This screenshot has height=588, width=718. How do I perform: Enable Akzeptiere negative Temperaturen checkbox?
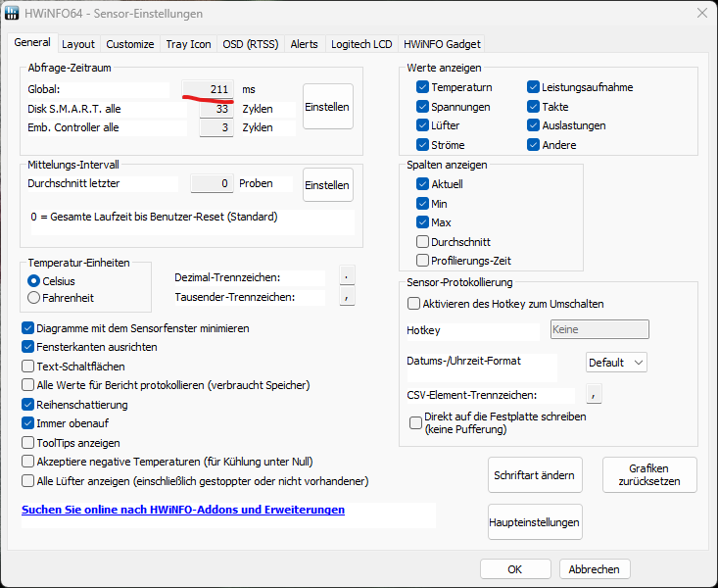(x=28, y=462)
